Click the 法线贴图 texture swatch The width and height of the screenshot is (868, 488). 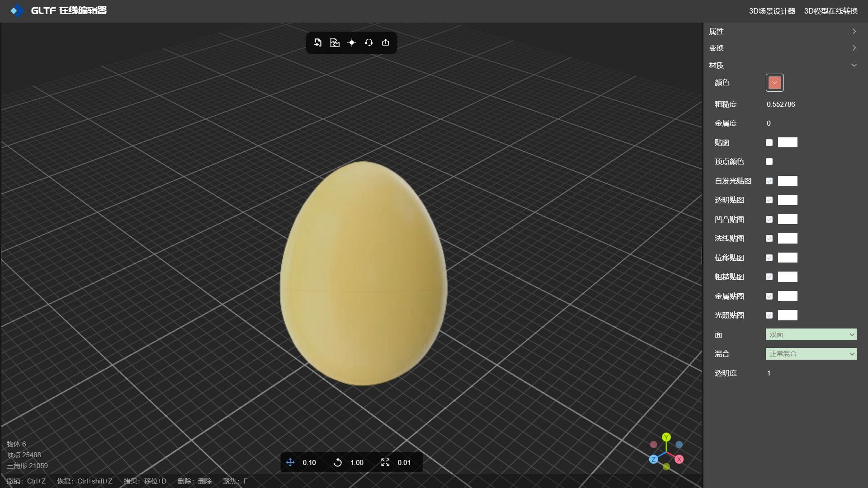pyautogui.click(x=788, y=239)
